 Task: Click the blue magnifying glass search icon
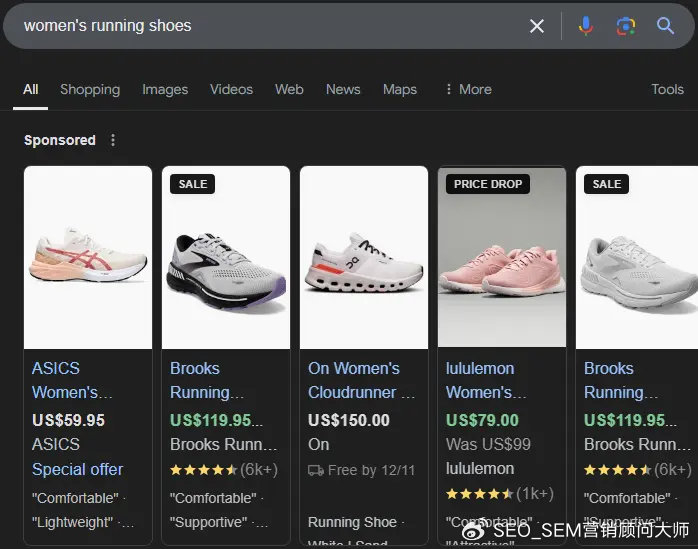click(666, 26)
